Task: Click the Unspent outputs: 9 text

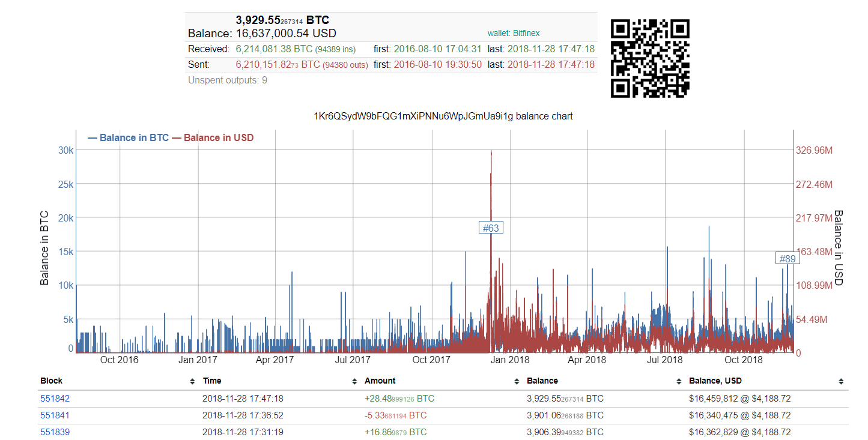Action: (x=227, y=80)
